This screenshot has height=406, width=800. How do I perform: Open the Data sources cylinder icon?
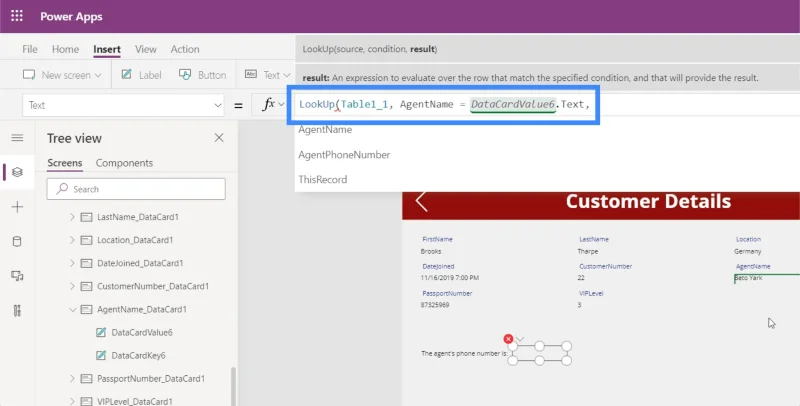(x=17, y=241)
